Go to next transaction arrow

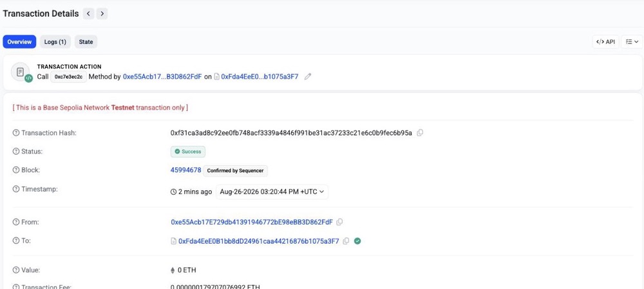[102, 14]
